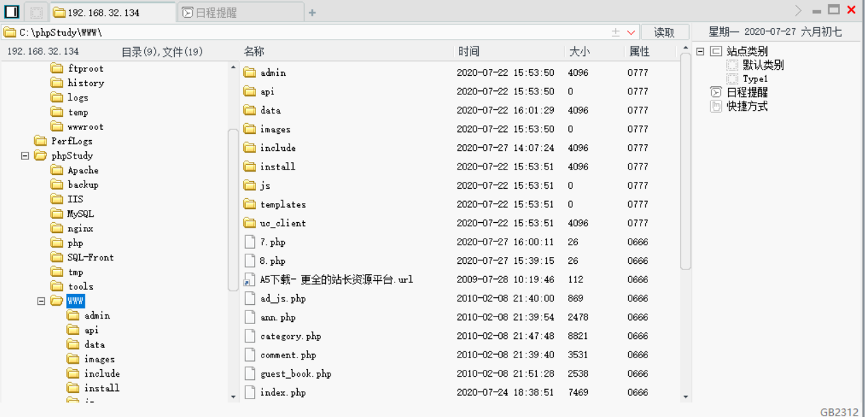
Task: Click the dotted square home tab icon
Action: coord(36,12)
